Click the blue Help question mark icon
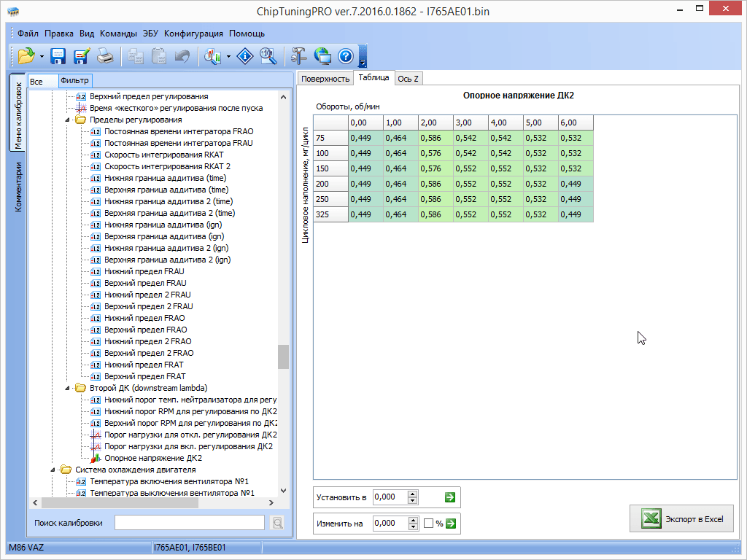The height and width of the screenshot is (560, 747). [346, 56]
